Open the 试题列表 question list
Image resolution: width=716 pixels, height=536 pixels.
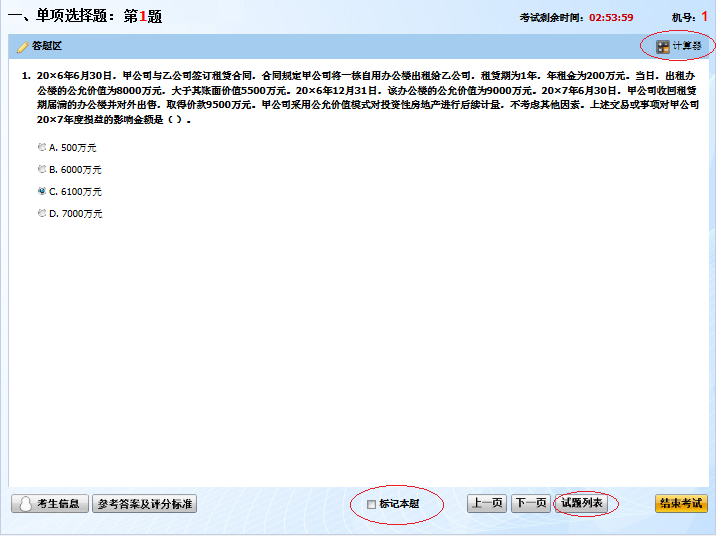pyautogui.click(x=582, y=504)
